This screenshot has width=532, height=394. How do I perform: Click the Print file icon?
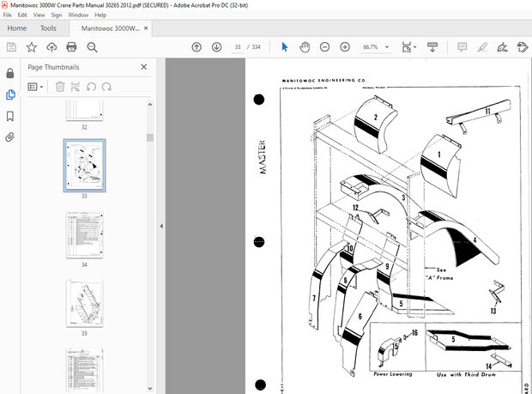[72, 47]
